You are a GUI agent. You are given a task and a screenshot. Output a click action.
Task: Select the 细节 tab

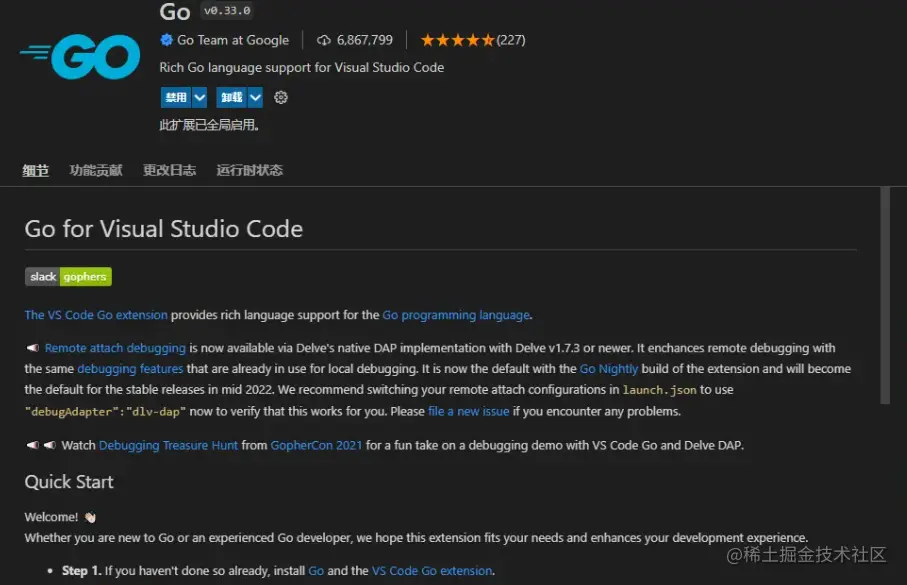point(35,170)
